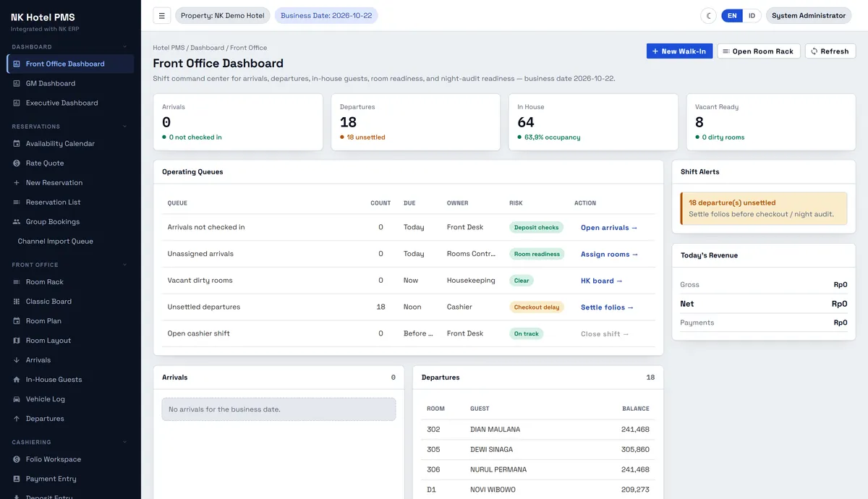Click the In-House Guests home icon
Screen dimensions: 868x499
click(x=17, y=379)
